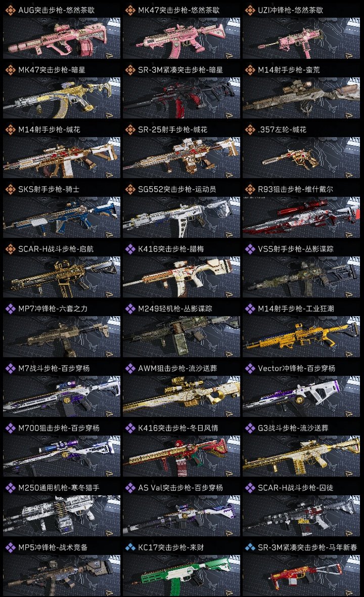Click the purple rarity icon beside K416突击步枪-腊梅
Image resolution: width=364 pixels, height=597 pixels.
click(130, 249)
